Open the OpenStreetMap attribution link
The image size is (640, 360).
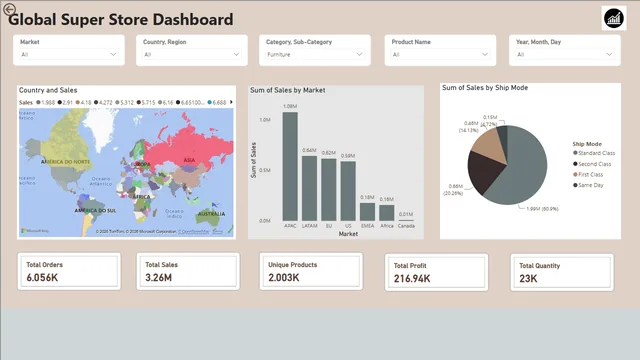click(193, 232)
